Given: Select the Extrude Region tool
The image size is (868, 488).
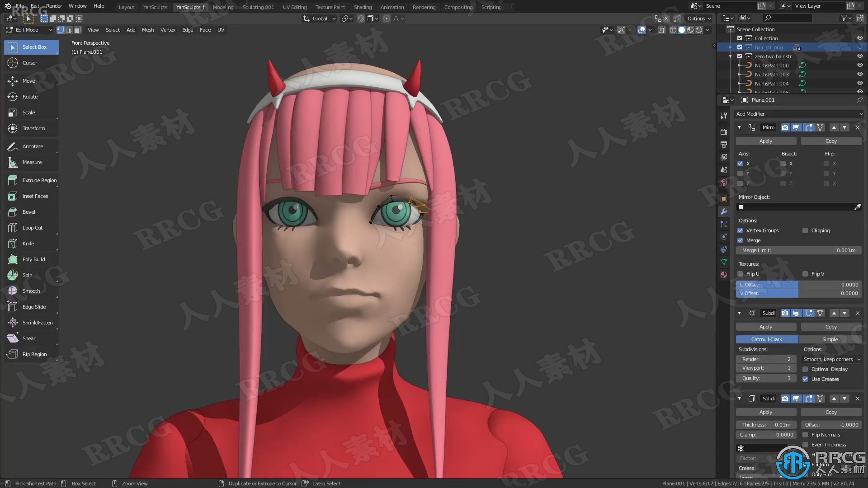Looking at the screenshot, I should coord(31,180).
